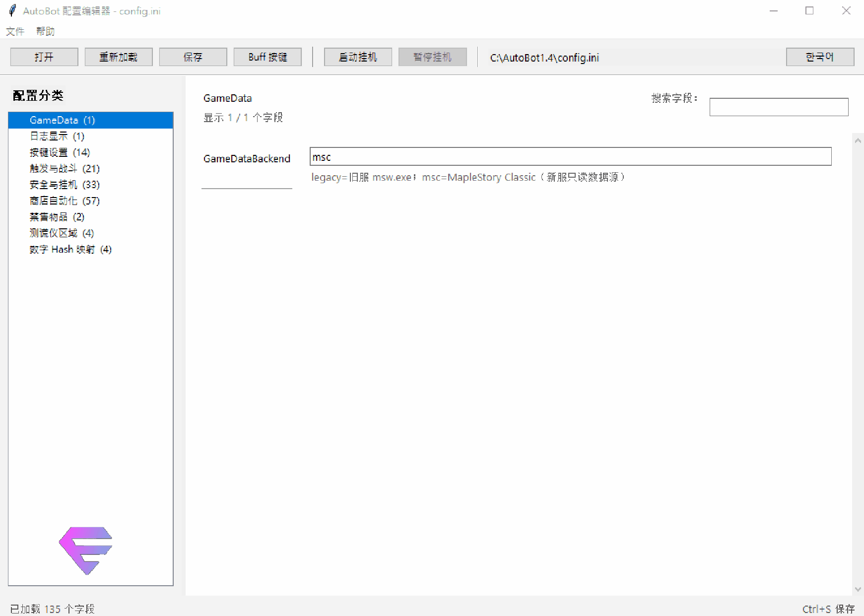Image resolution: width=864 pixels, height=616 pixels.
Task: Select the 禁售物品 (2) category
Action: [91, 217]
